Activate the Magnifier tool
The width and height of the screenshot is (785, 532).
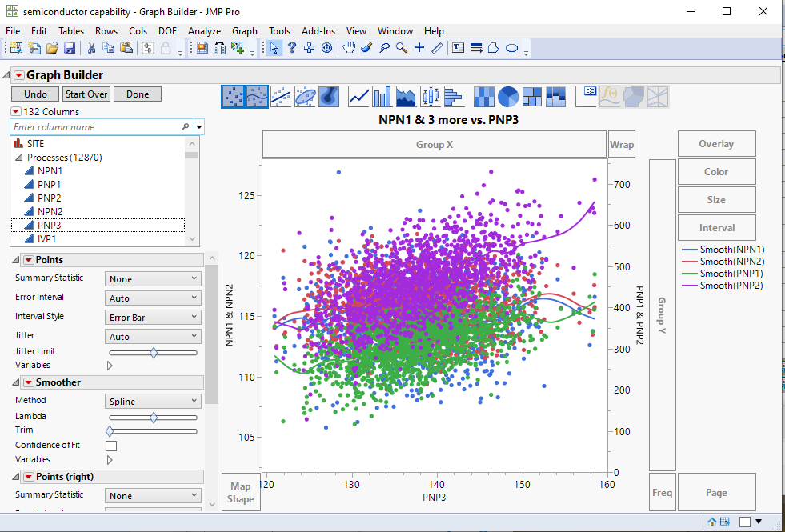401,48
